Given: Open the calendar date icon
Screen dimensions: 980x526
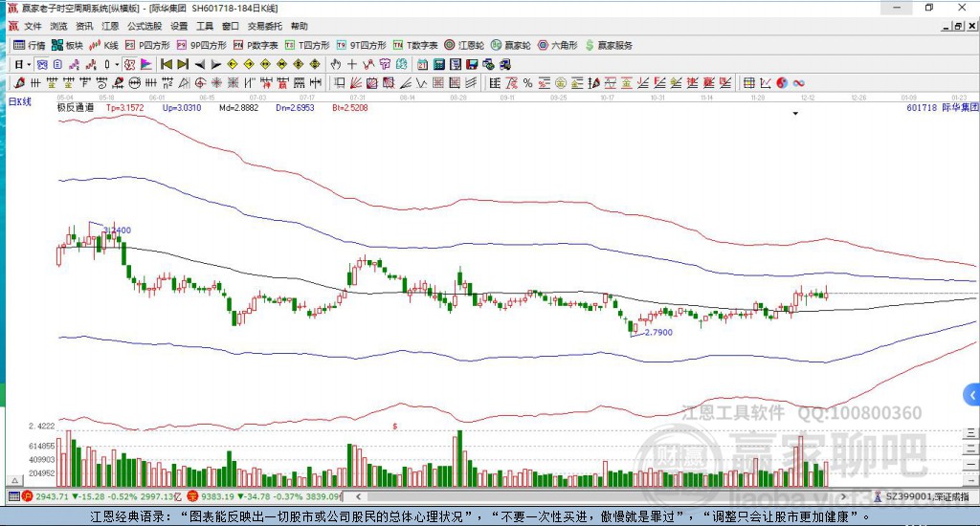Looking at the screenshot, I should 422,64.
